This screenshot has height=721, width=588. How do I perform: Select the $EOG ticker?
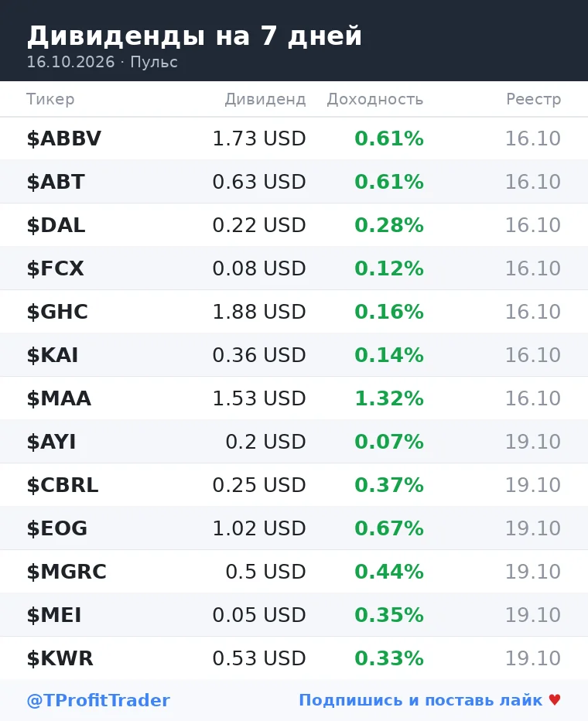pos(57,528)
